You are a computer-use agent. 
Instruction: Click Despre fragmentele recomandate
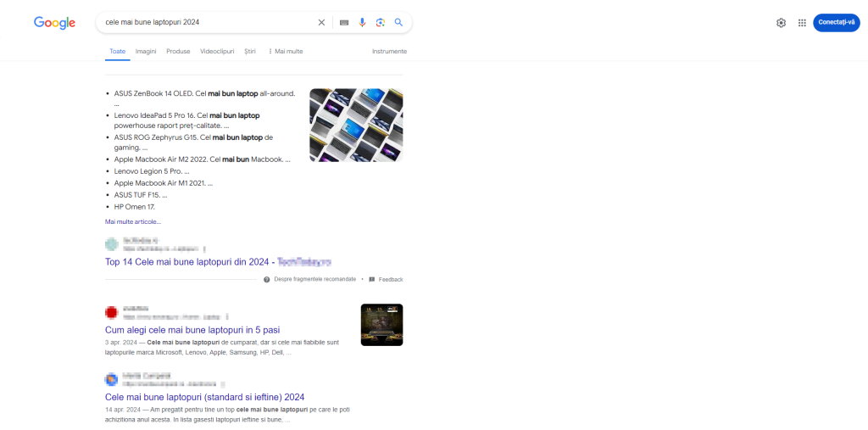click(315, 279)
